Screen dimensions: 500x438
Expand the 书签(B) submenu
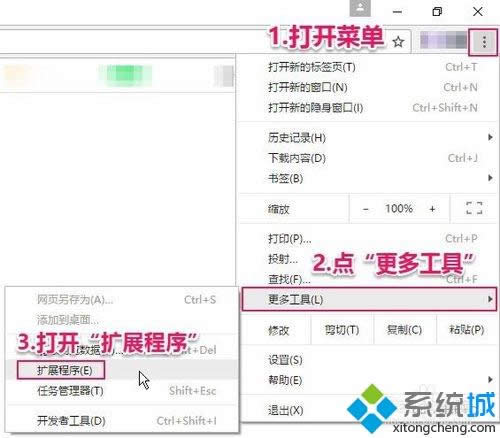368,178
